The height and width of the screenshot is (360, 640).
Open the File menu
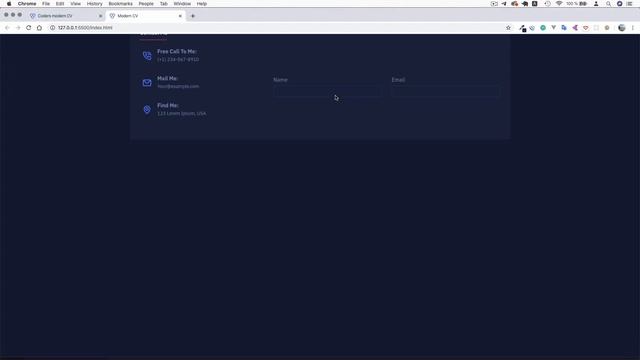(46, 4)
